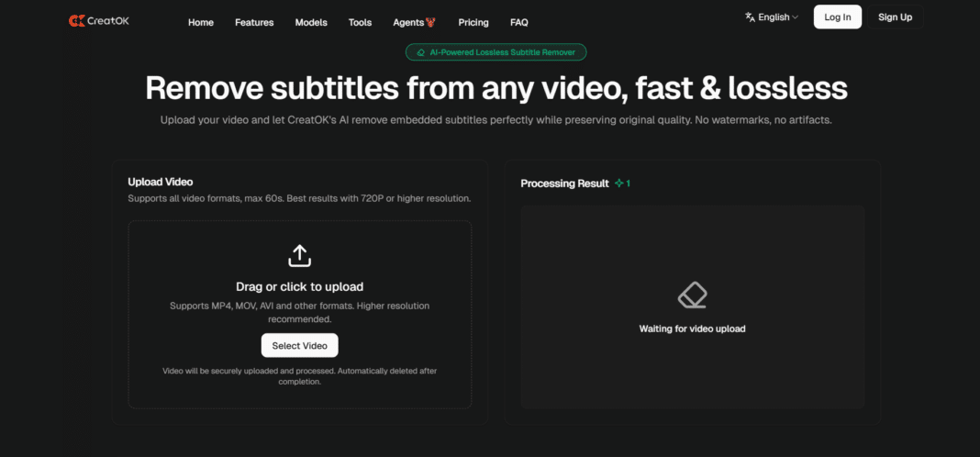This screenshot has width=980, height=457.
Task: Open the Features menu item
Action: (x=254, y=22)
